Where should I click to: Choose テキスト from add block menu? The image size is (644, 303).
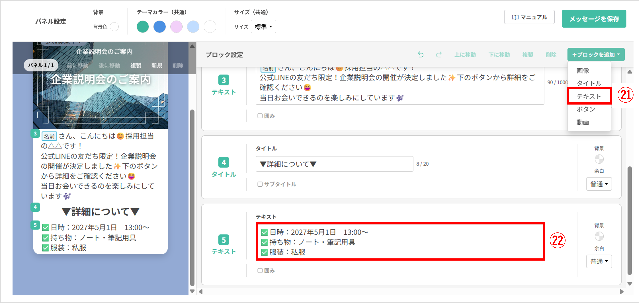[589, 96]
